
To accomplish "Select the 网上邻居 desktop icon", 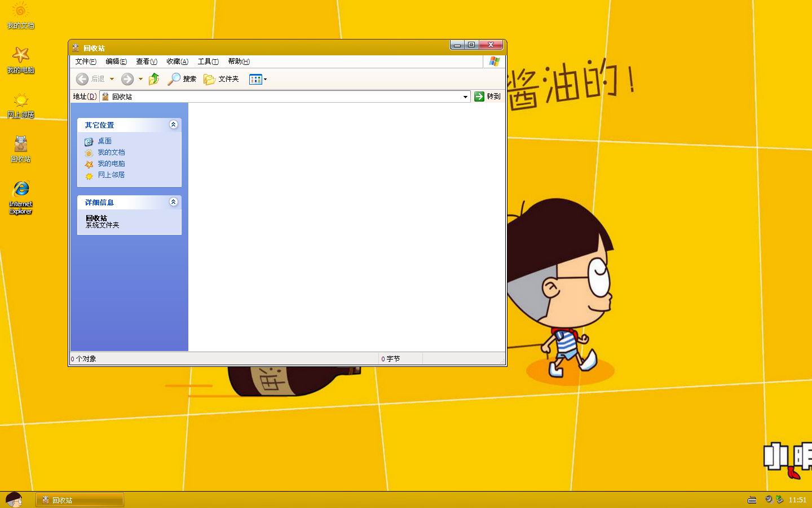I will point(20,105).
